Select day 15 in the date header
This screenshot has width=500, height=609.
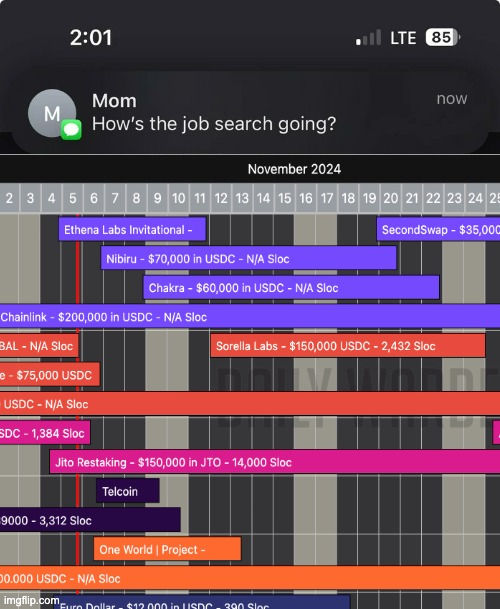284,198
